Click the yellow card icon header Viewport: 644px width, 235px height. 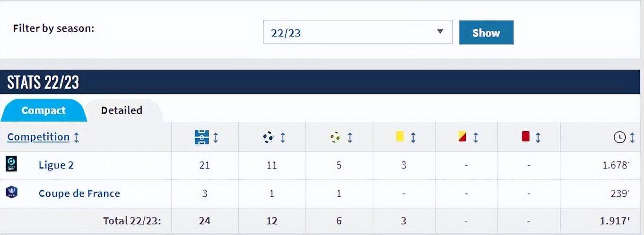point(400,137)
